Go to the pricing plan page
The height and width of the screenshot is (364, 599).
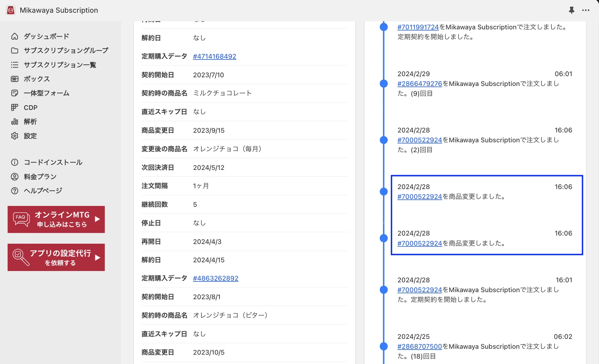40,177
